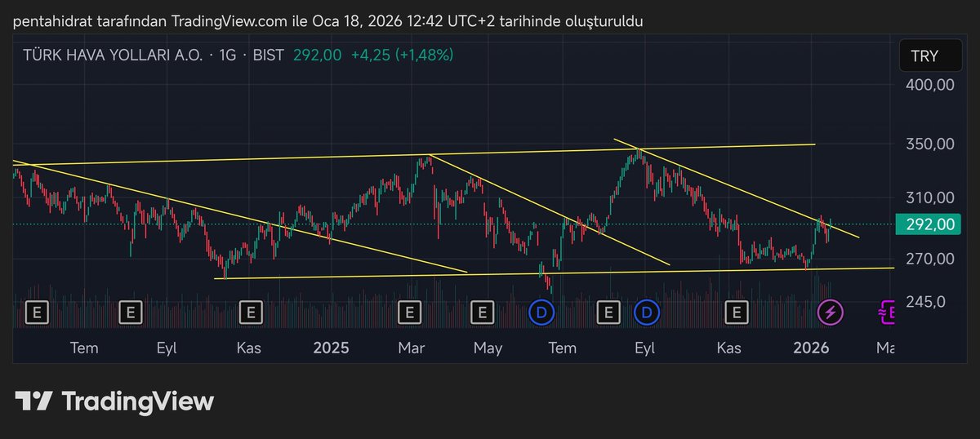980x439 pixels.
Task: Click the May label on time axis
Action: 488,348
